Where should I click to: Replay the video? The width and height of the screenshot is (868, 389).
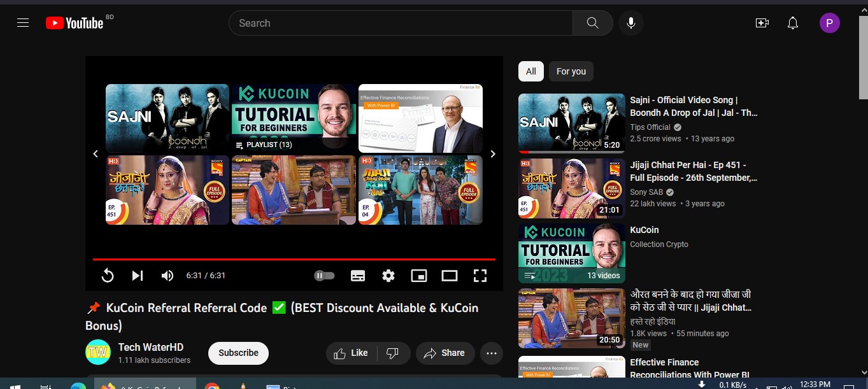pos(108,276)
